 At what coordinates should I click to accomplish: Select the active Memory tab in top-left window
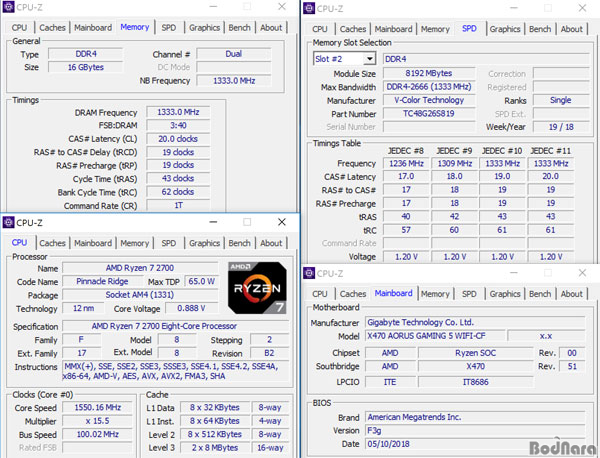135,27
